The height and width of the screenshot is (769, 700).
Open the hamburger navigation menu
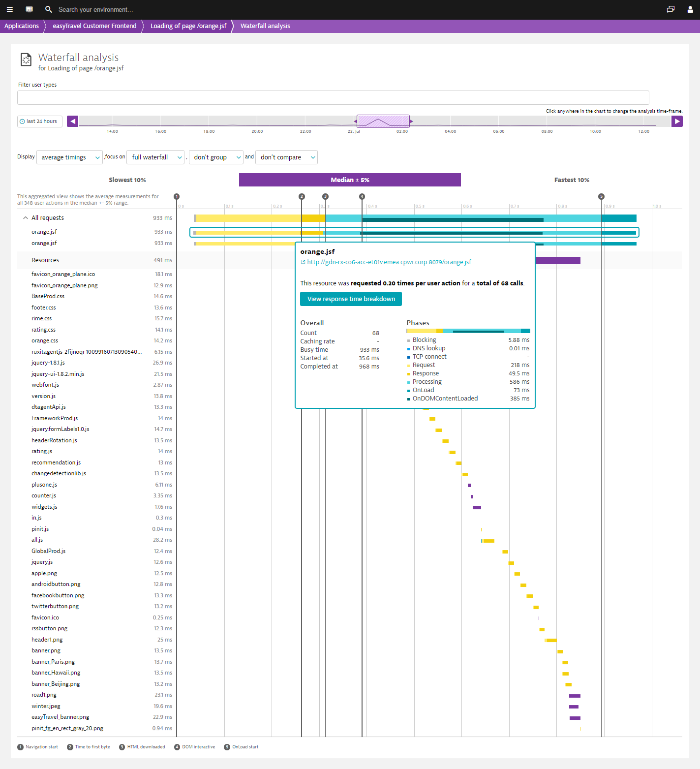9,9
